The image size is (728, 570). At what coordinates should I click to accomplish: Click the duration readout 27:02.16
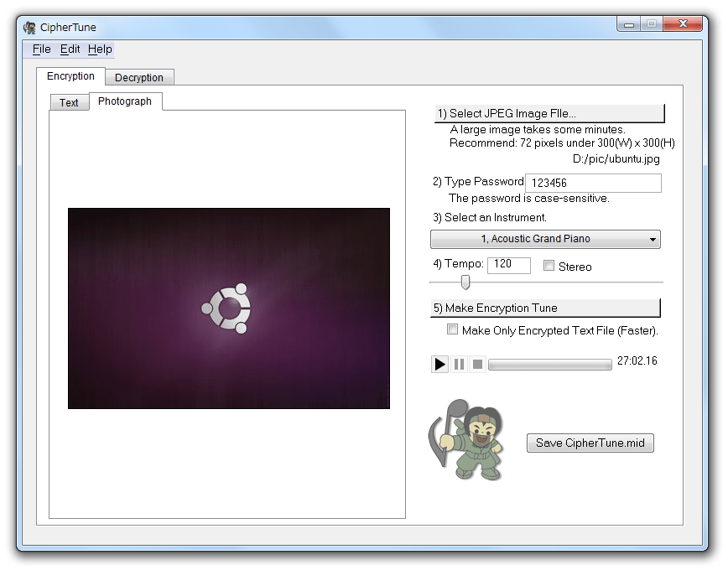[x=637, y=361]
